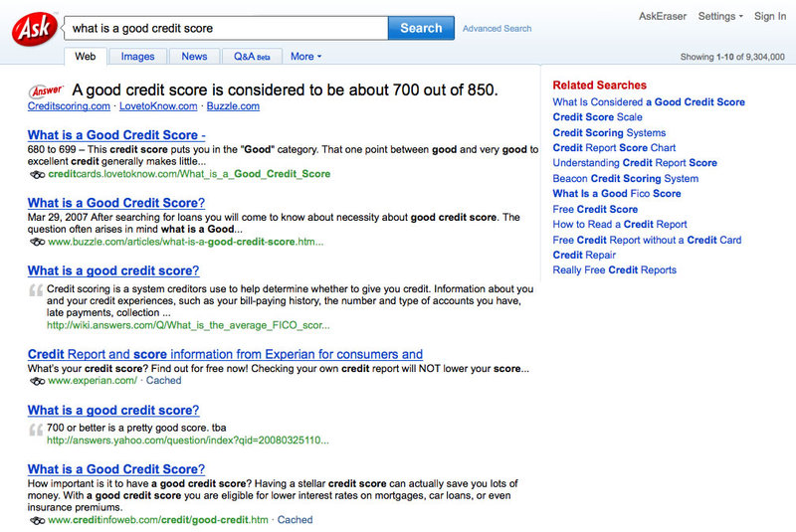Click binoculars icon beside www.buzzle.com URL
This screenshot has width=796, height=532.
coord(37,242)
